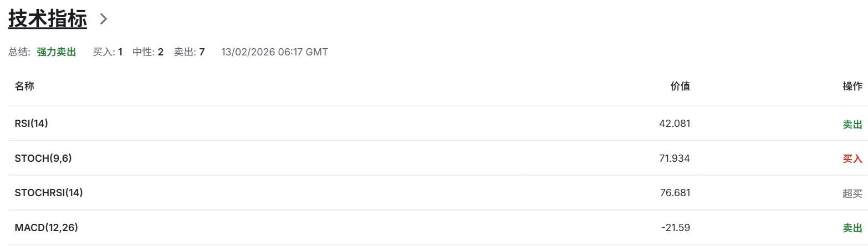Click the 强力卖出 summary label
This screenshot has width=868, height=246.
point(57,52)
